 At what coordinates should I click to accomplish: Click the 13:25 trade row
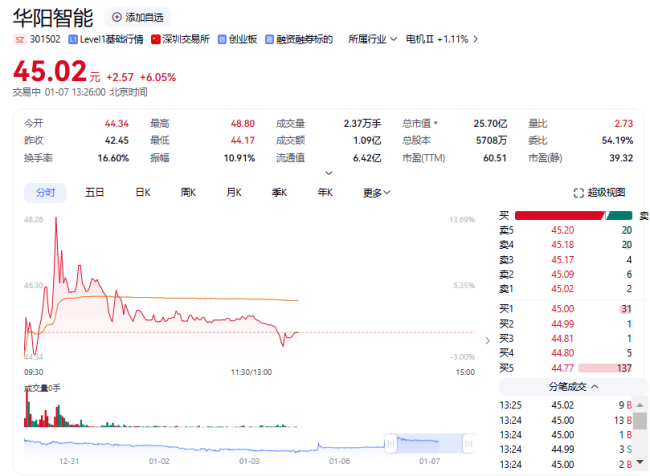(566, 405)
